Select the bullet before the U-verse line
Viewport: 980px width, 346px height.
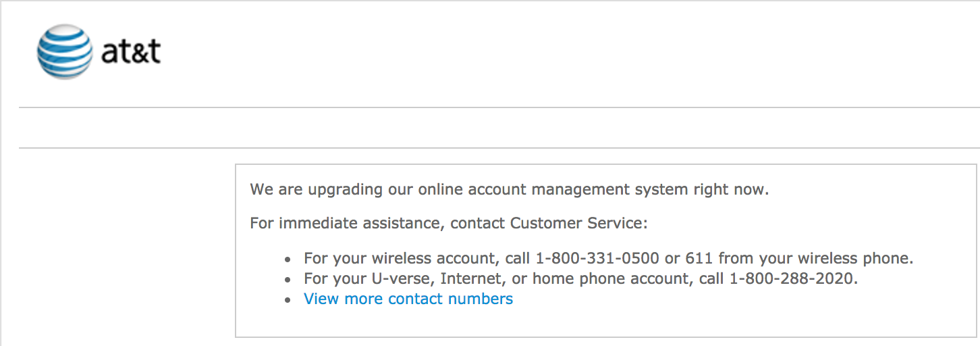(x=289, y=280)
